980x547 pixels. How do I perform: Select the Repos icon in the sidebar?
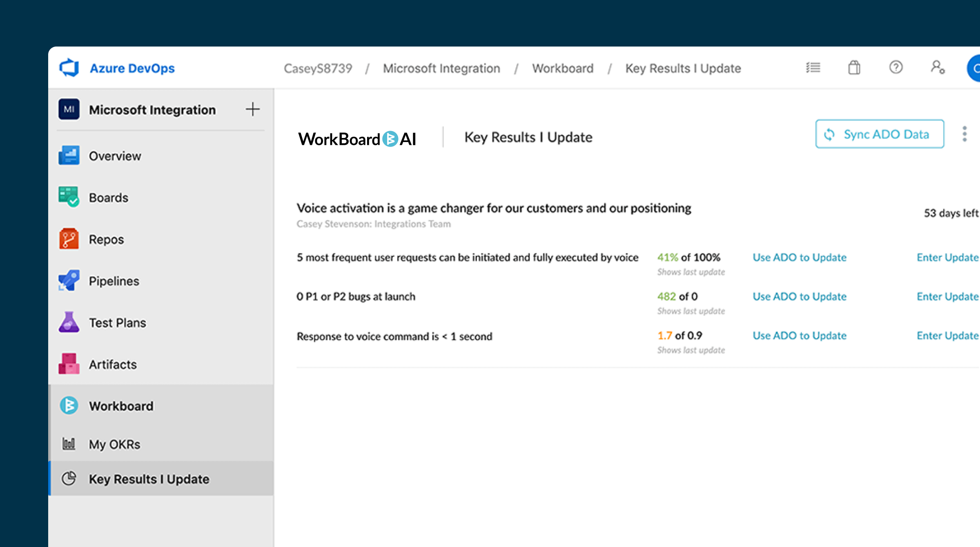point(69,239)
